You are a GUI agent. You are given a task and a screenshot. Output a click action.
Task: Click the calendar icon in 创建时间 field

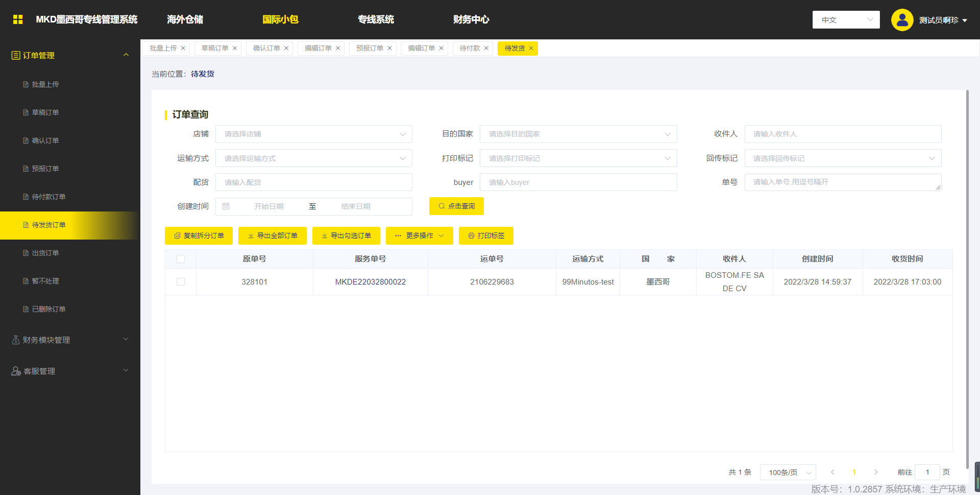(x=226, y=206)
